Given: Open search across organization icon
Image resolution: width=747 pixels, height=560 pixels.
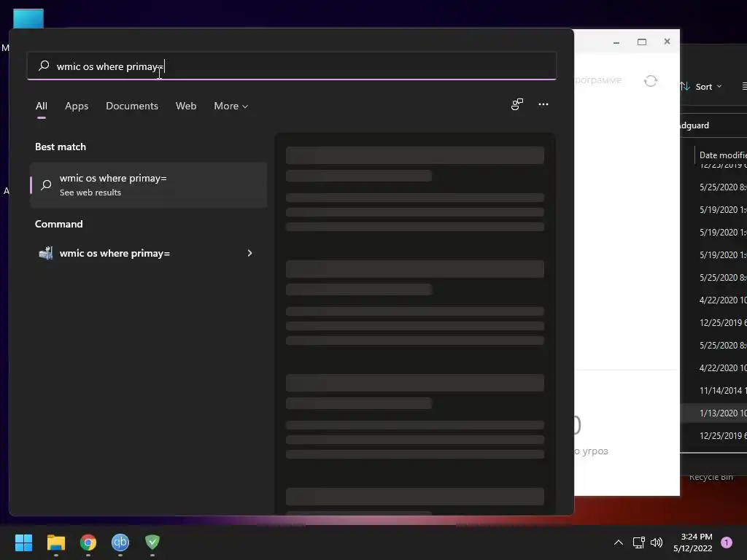Looking at the screenshot, I should (517, 104).
